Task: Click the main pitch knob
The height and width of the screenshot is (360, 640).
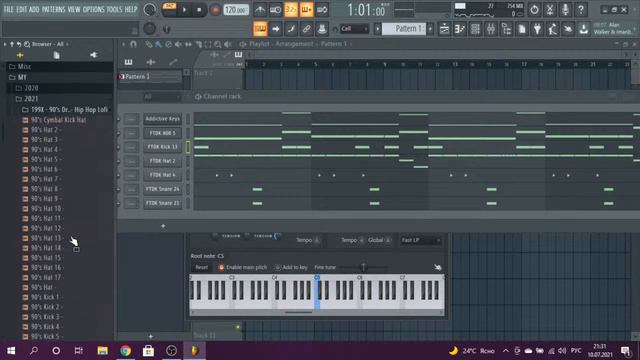Action: (x=149, y=29)
